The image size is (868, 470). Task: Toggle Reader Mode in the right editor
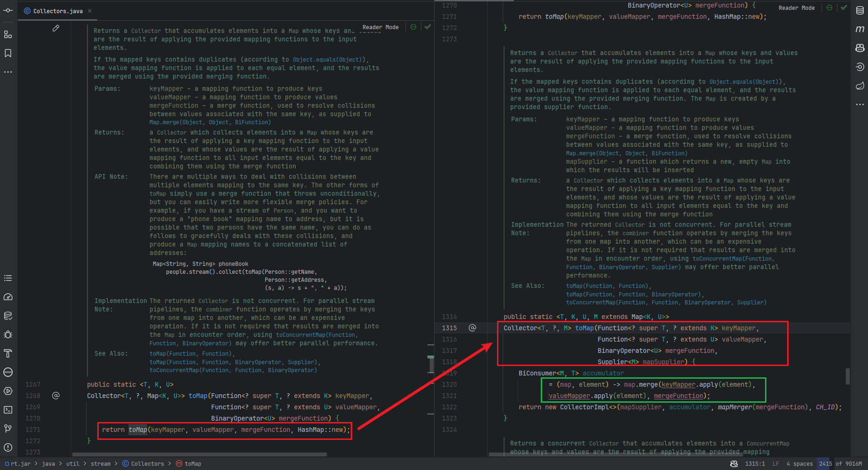796,8
